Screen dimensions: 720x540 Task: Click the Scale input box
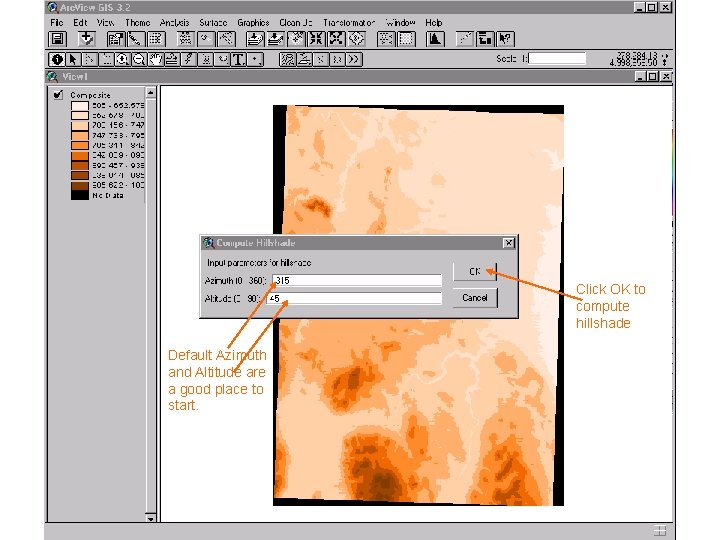(x=557, y=58)
